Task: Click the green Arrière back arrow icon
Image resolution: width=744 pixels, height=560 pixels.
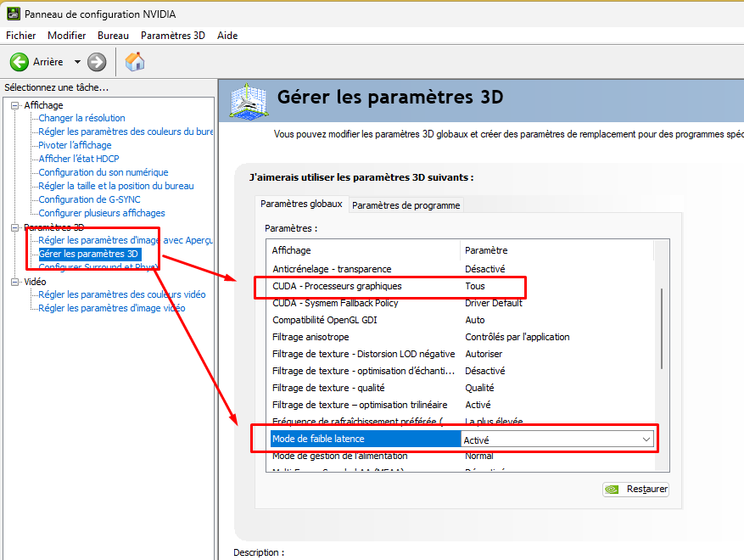Action: pyautogui.click(x=20, y=62)
